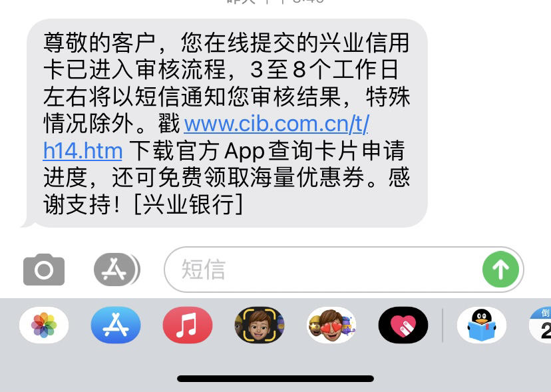
Task: Tap the divider line in app strip
Action: [443, 325]
